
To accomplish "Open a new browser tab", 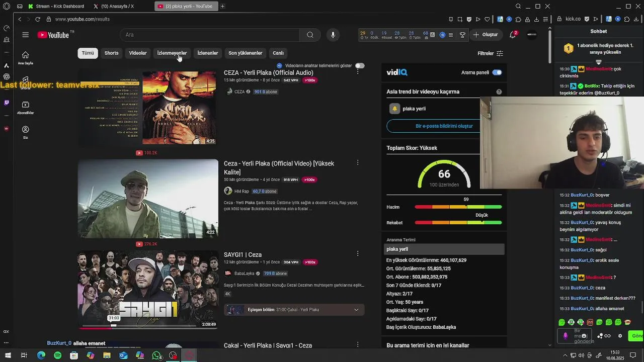I will (222, 7).
